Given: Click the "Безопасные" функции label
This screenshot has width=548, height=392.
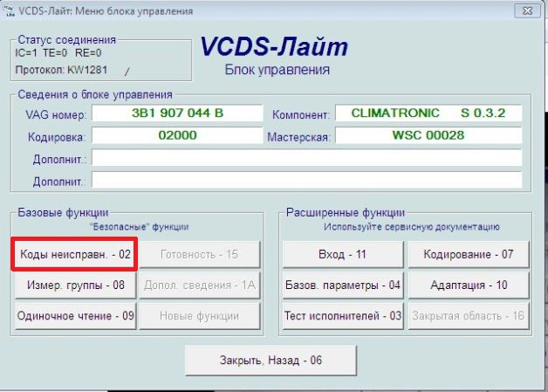Looking at the screenshot, I should tap(139, 227).
